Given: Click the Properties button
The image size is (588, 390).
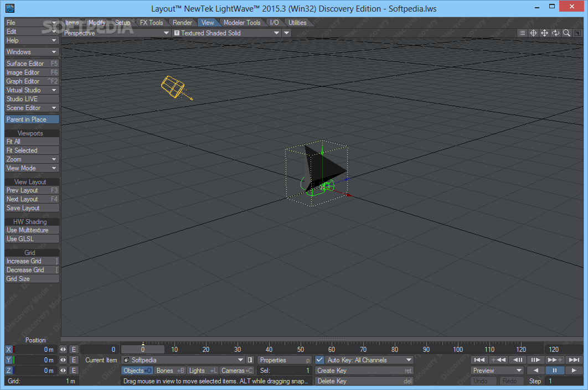Looking at the screenshot, I should click(285, 360).
